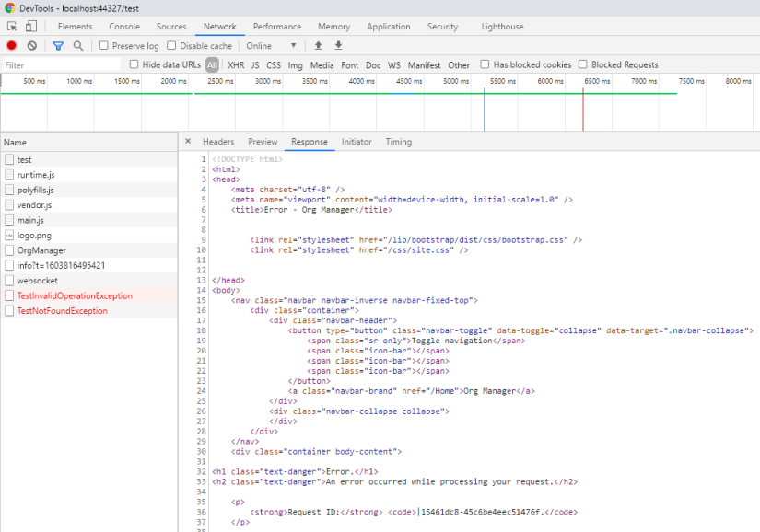The image size is (760, 532).
Task: Filter requests by Other type
Action: tap(459, 64)
